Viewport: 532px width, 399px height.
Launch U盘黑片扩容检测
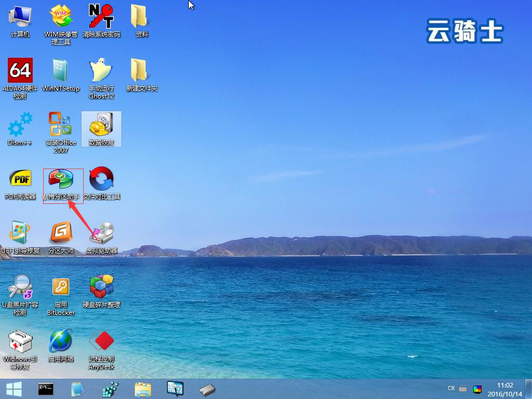20,295
